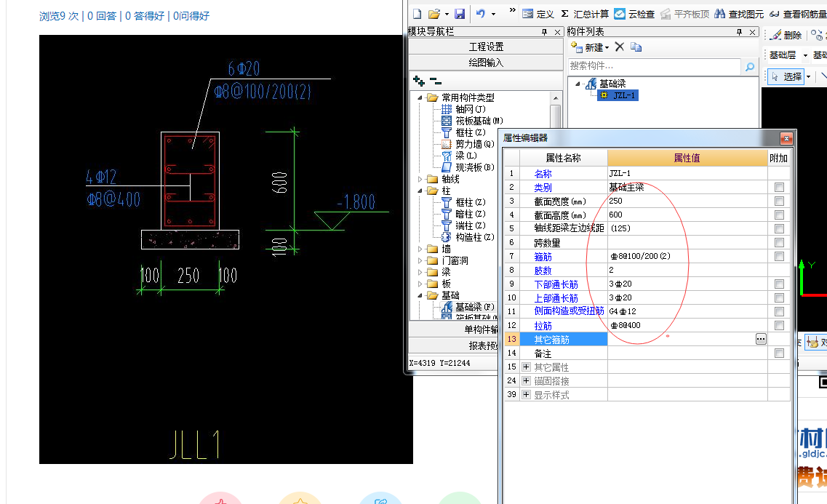Click the 删除 delete tool

click(x=786, y=36)
